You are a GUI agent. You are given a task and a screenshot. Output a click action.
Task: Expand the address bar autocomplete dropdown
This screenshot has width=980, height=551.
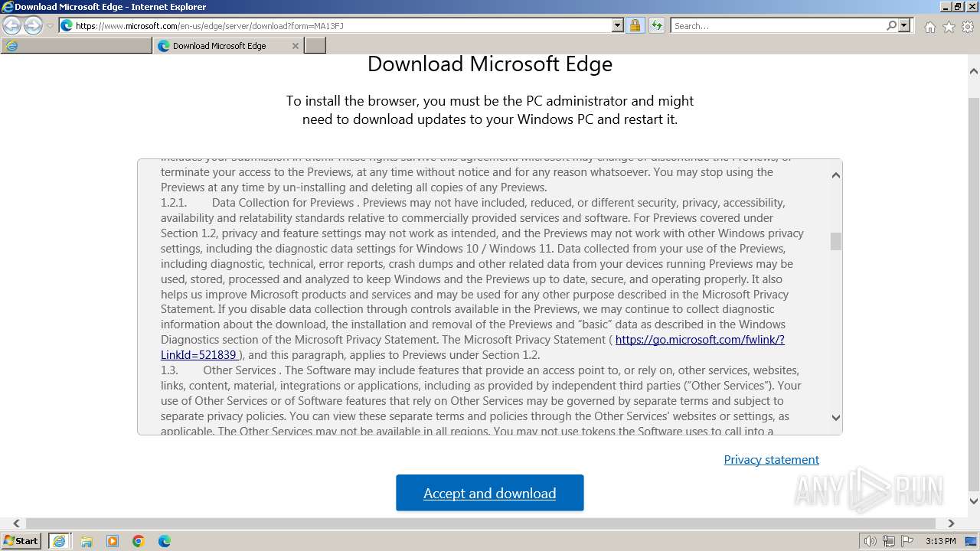[618, 25]
